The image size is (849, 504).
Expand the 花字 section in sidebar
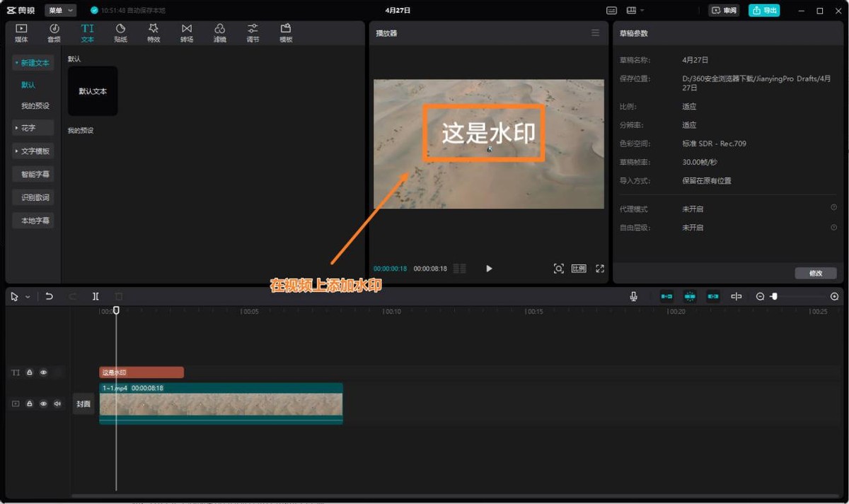click(31, 128)
